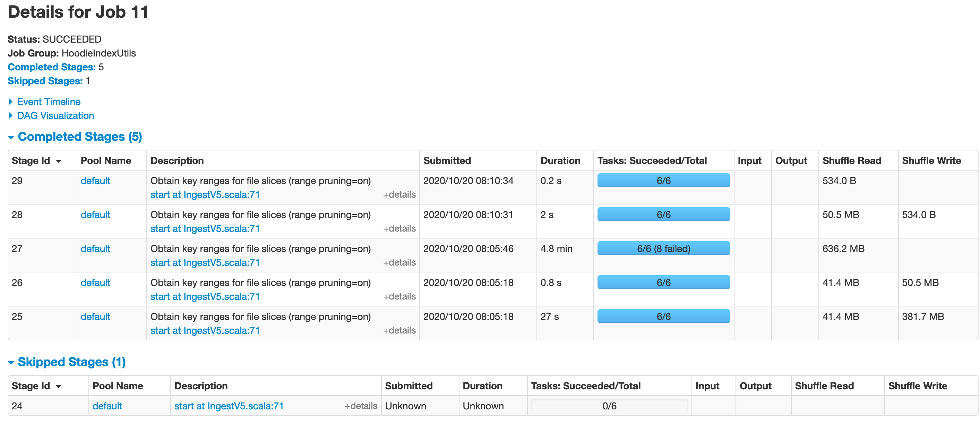Viewport: 980px width, 443px height.
Task: Expand the Event Timeline section
Action: tap(48, 102)
